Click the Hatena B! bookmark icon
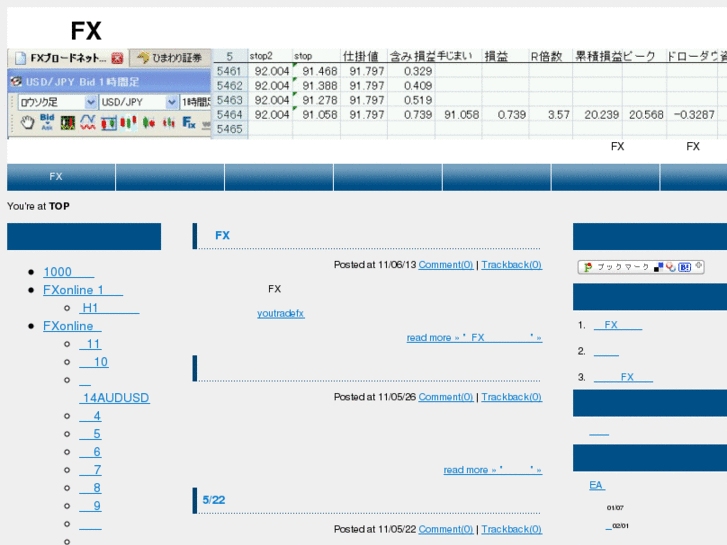 684,267
